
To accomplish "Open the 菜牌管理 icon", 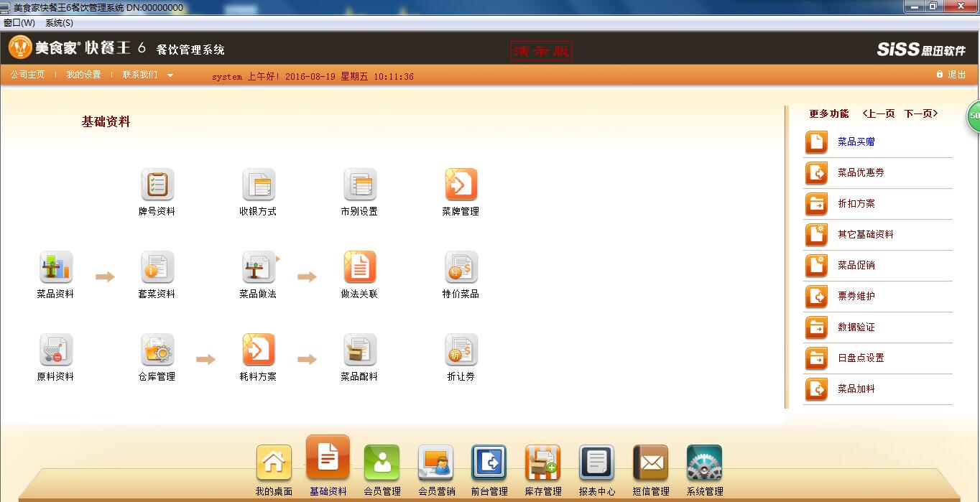I will 461,185.
